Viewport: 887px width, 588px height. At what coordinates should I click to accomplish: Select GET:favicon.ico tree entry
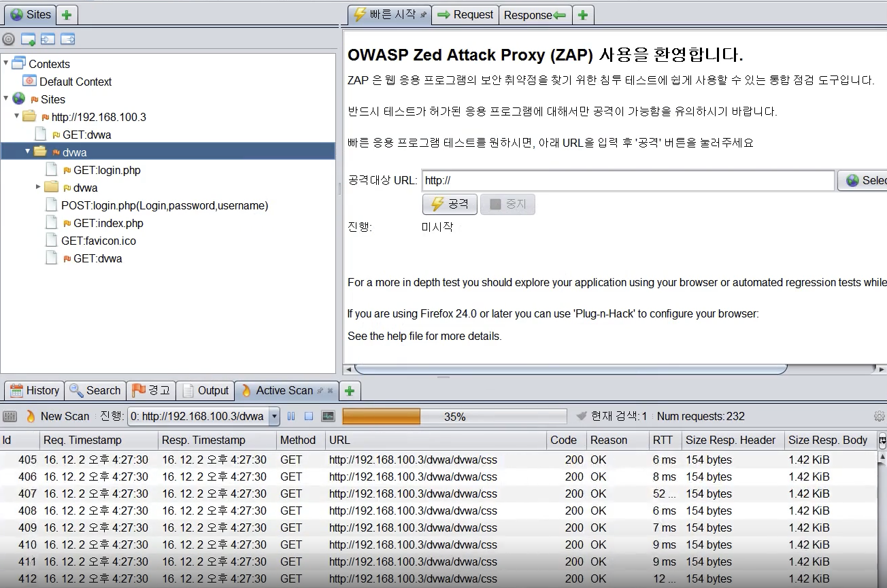[99, 241]
